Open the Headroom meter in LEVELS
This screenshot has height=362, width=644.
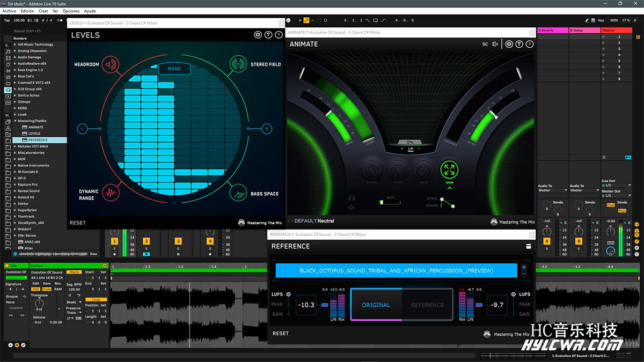(x=111, y=64)
